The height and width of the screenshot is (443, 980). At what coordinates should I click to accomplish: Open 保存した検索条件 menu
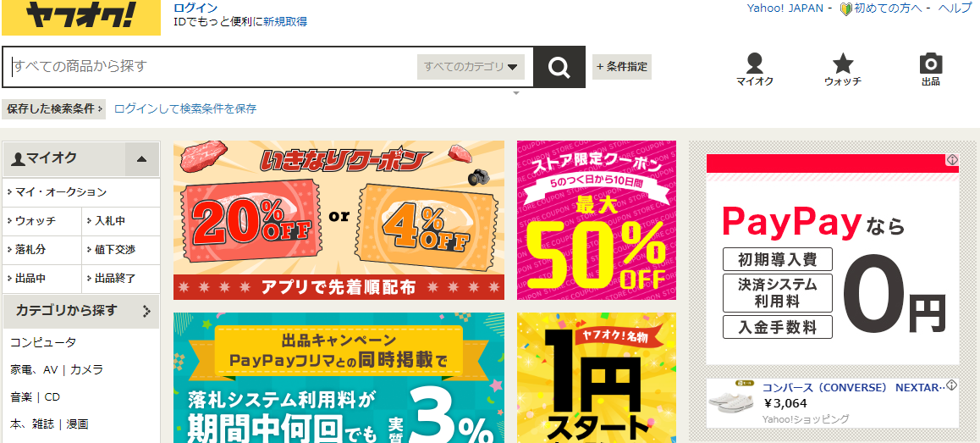click(x=54, y=109)
